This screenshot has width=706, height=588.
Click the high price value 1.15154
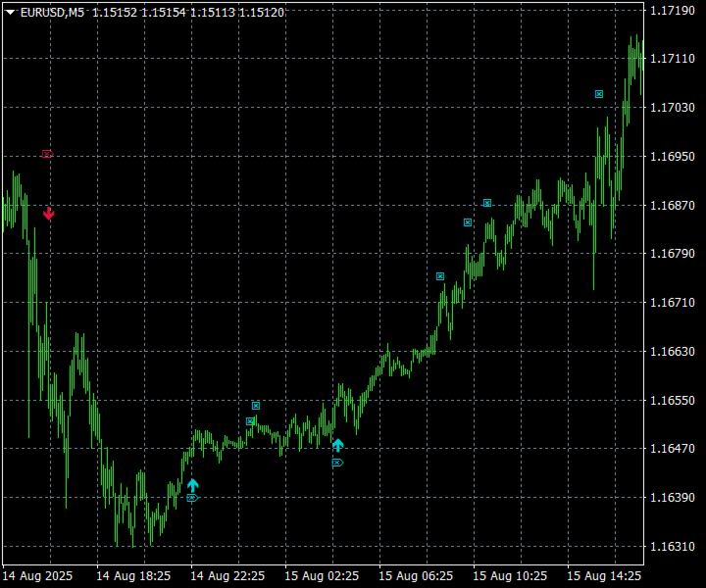click(x=164, y=13)
